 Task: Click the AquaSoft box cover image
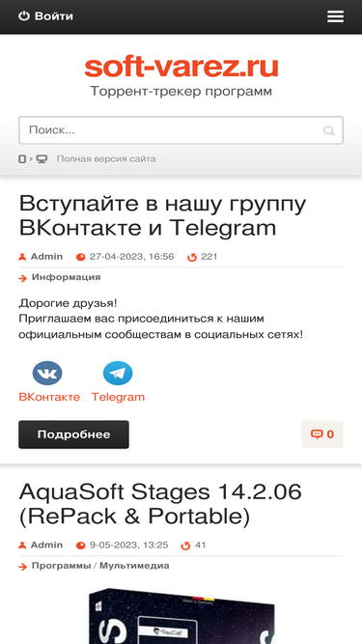tap(181, 616)
